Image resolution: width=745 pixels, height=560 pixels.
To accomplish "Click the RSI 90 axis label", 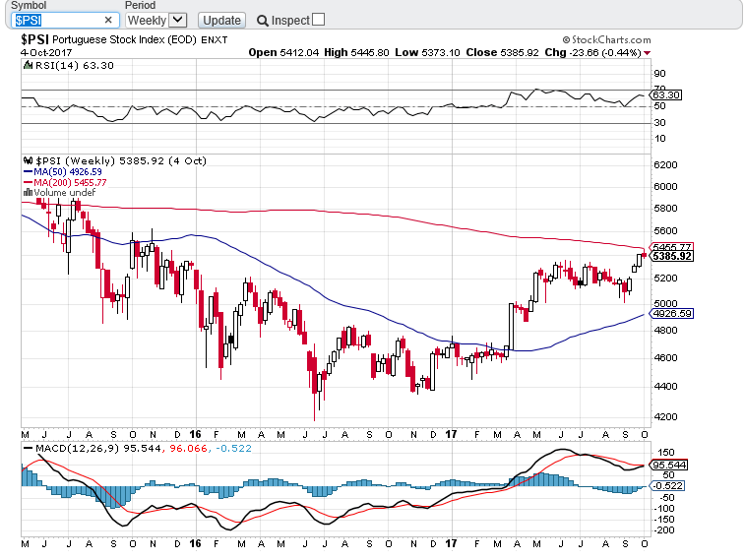I will point(660,74).
